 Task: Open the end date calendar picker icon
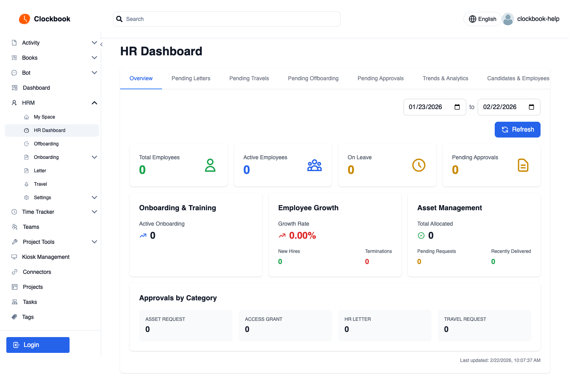coord(531,107)
